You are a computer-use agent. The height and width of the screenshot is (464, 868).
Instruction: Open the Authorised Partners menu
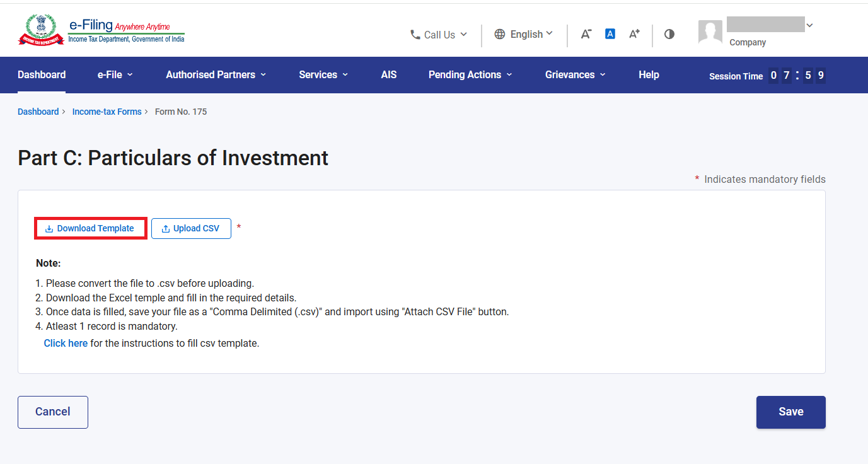click(x=216, y=74)
